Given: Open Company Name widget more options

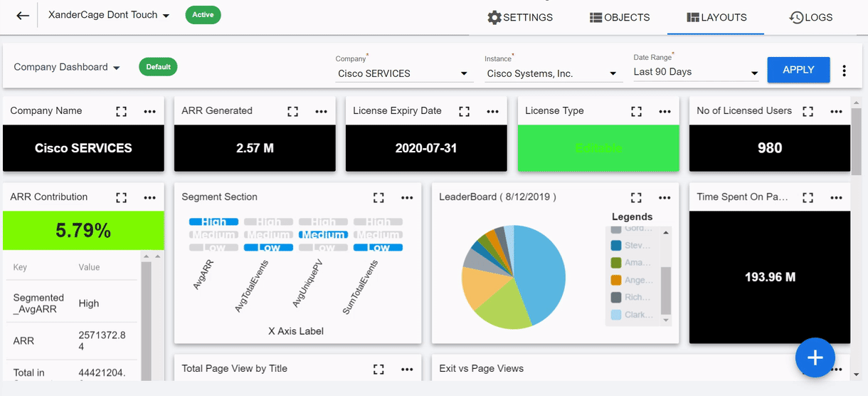Looking at the screenshot, I should (149, 111).
